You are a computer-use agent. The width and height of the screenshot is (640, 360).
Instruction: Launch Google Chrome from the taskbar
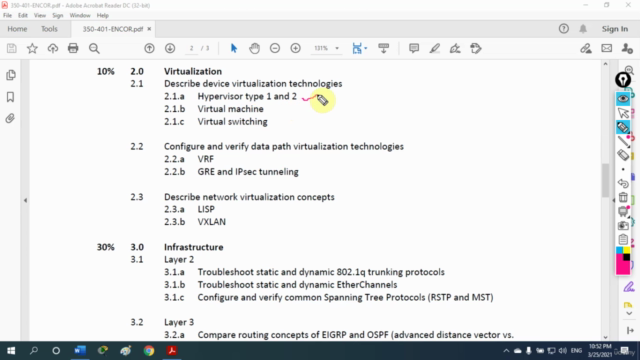click(x=149, y=351)
